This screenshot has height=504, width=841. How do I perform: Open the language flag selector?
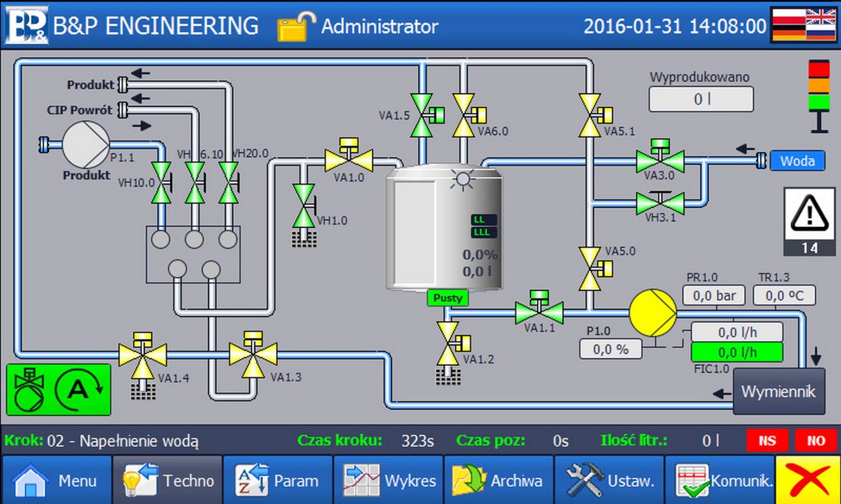803,24
